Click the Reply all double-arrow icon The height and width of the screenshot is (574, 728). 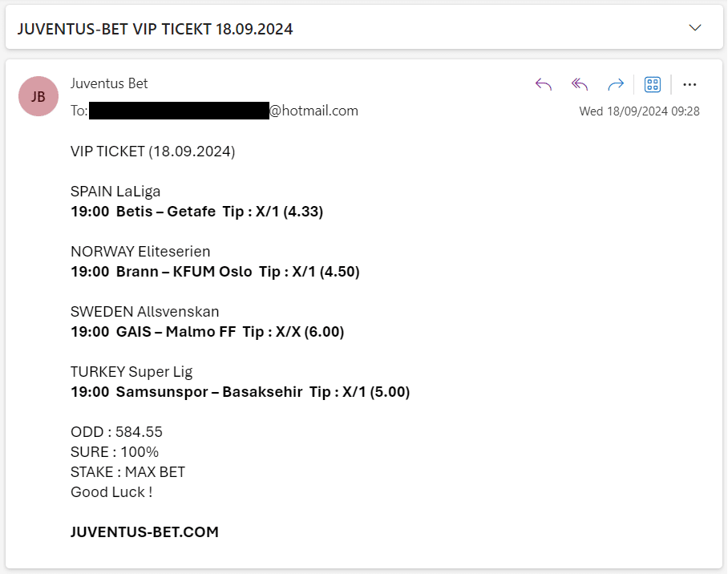coord(580,84)
